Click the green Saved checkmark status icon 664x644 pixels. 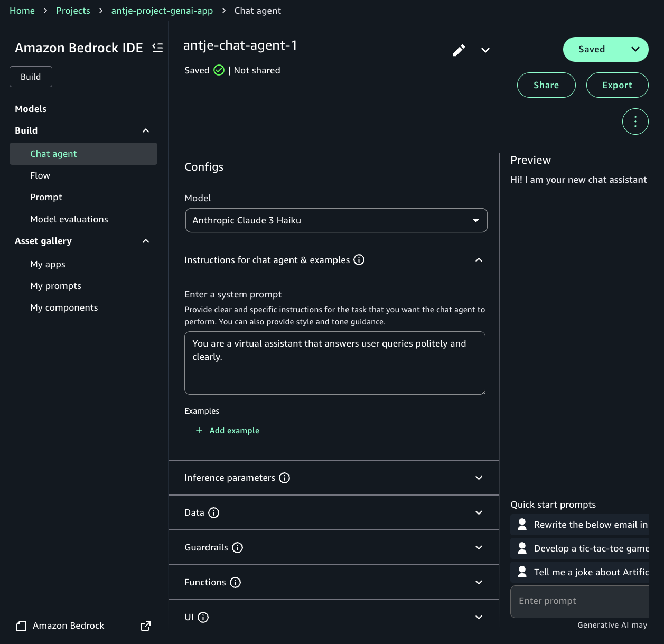pos(219,70)
